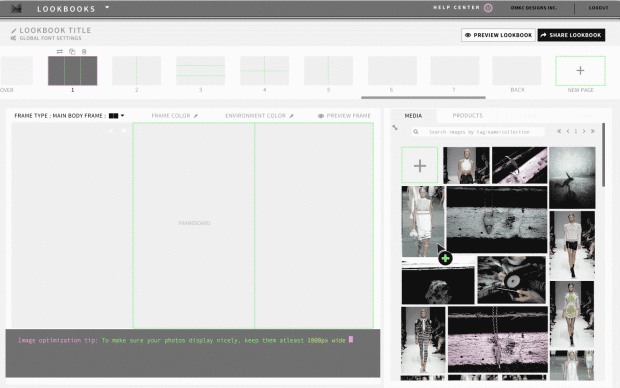Screen dimensions: 620x388
Task: Focus the search images by tag field
Action: tap(479, 132)
